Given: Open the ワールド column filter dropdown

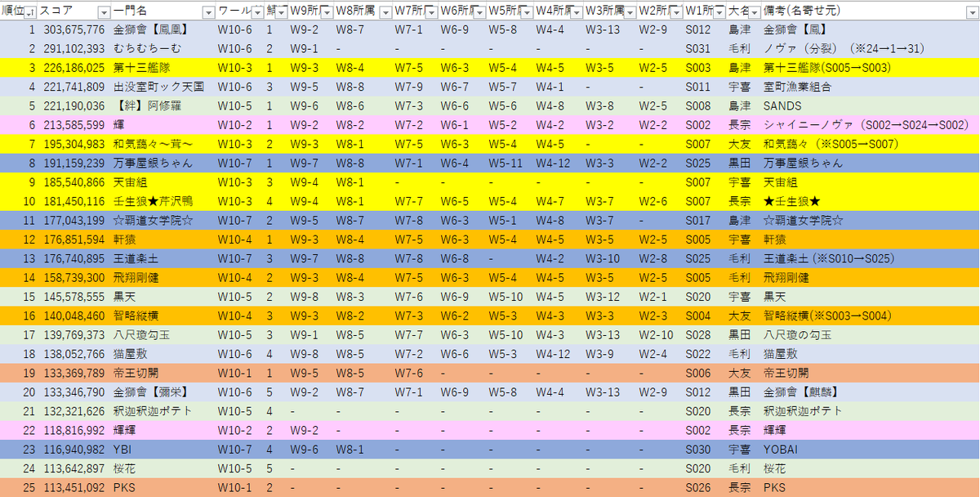Looking at the screenshot, I should [x=257, y=12].
